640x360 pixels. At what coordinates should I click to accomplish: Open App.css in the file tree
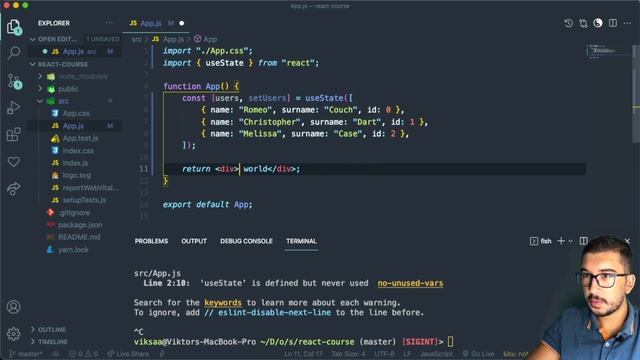76,113
